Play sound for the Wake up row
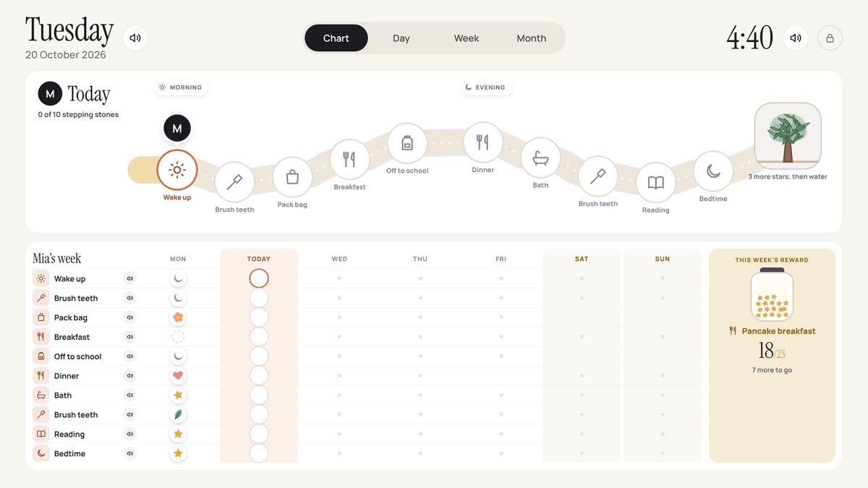This screenshot has width=868, height=488. (129, 278)
